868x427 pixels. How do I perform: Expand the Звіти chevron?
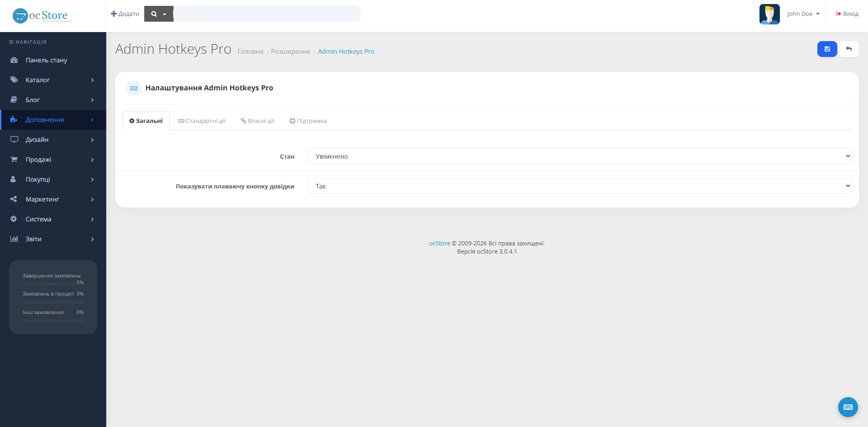[x=92, y=239]
